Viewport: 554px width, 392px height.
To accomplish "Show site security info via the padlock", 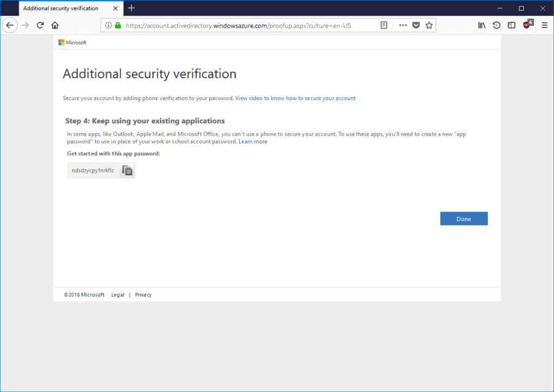I will (118, 25).
